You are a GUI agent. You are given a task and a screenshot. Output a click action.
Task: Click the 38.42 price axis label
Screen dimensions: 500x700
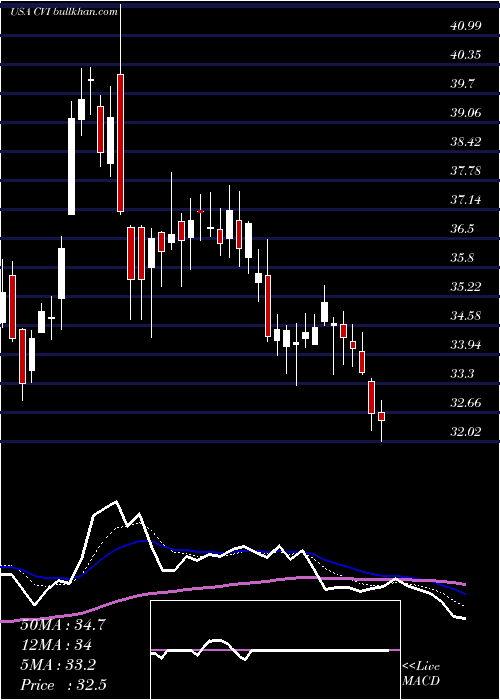(466, 142)
